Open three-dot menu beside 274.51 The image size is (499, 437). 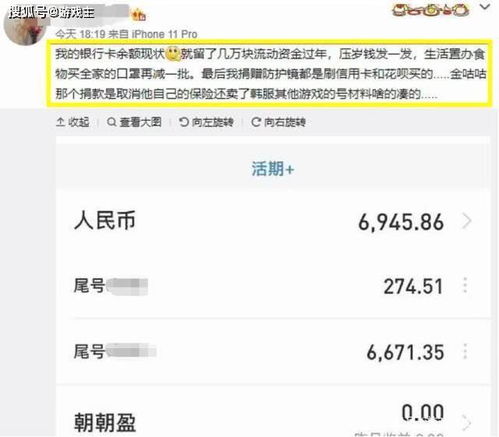465,285
